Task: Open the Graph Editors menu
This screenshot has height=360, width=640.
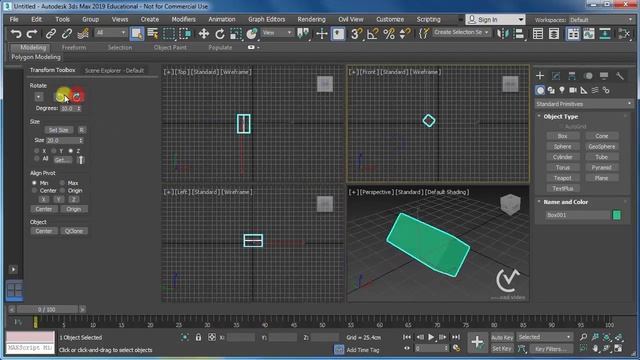Action: tap(267, 19)
